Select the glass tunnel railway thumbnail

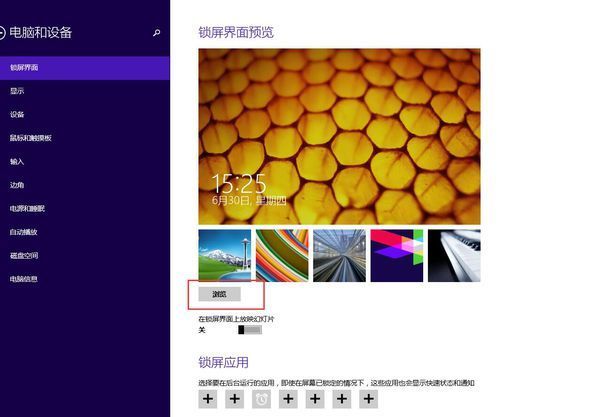[339, 256]
